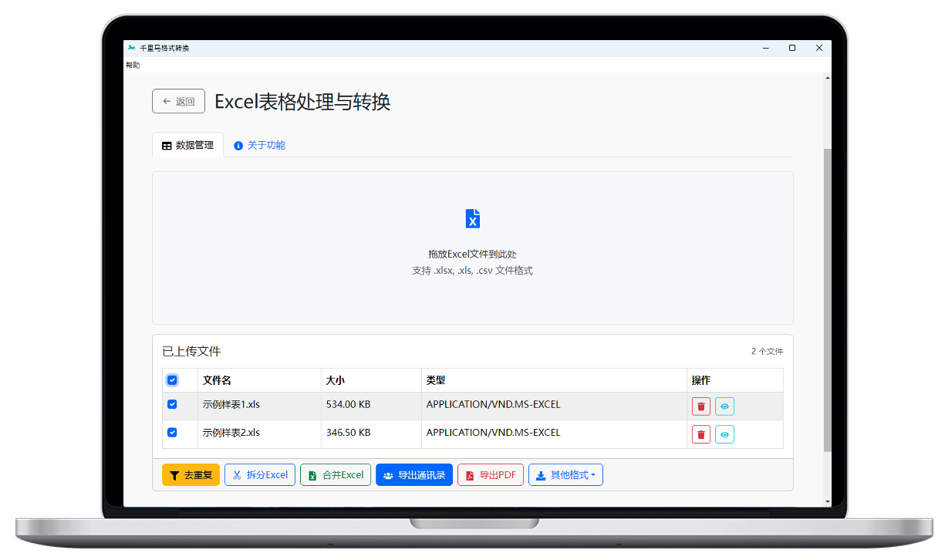Switch to the 关于功能 tab
945x560 pixels.
tap(260, 145)
